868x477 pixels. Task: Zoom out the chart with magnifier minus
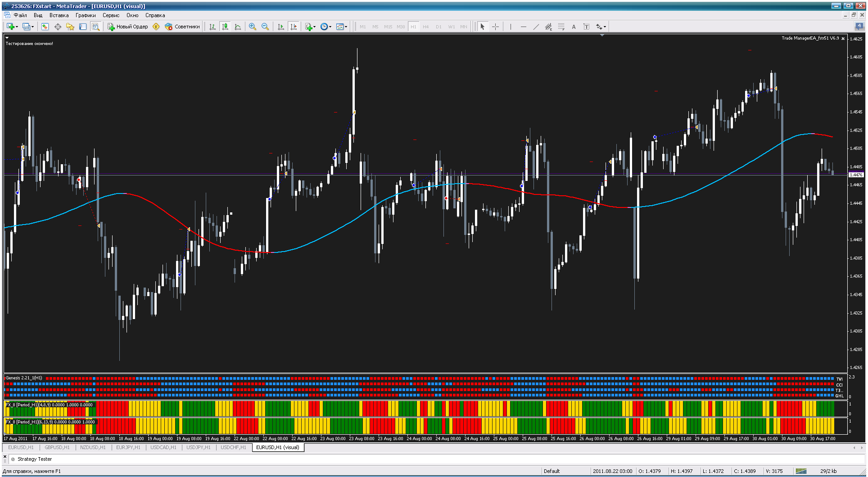[265, 27]
